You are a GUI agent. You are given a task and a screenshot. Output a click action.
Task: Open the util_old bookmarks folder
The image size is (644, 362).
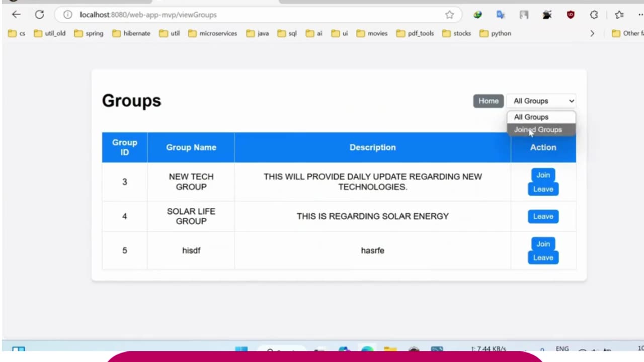click(50, 33)
